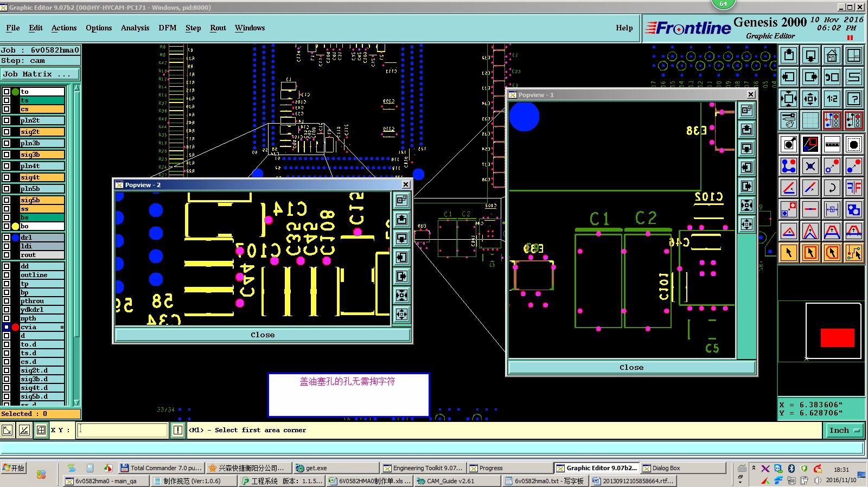Open the Analysis dropdown menu

[135, 28]
